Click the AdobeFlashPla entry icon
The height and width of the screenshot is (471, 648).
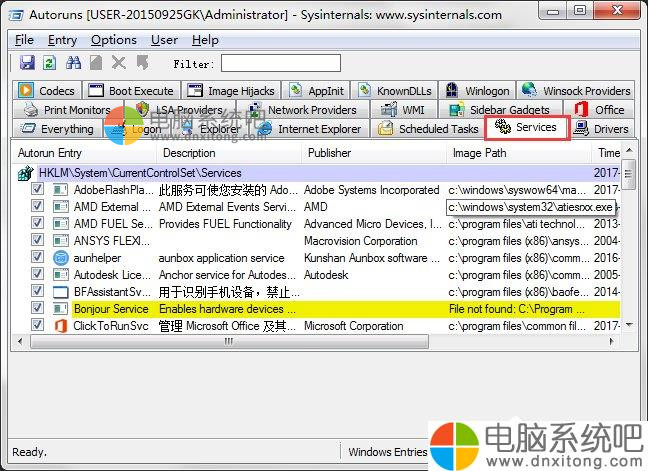[x=61, y=190]
